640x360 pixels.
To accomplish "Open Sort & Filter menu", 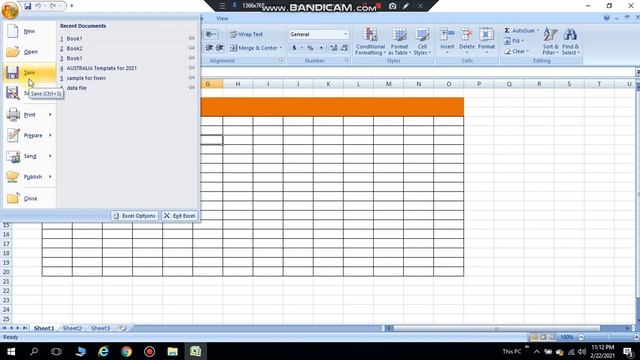I will coord(550,41).
